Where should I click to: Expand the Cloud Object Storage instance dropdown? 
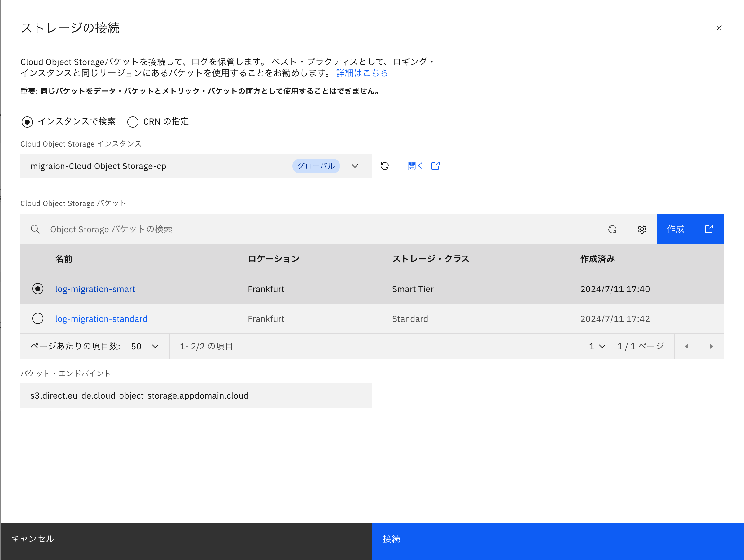click(355, 166)
